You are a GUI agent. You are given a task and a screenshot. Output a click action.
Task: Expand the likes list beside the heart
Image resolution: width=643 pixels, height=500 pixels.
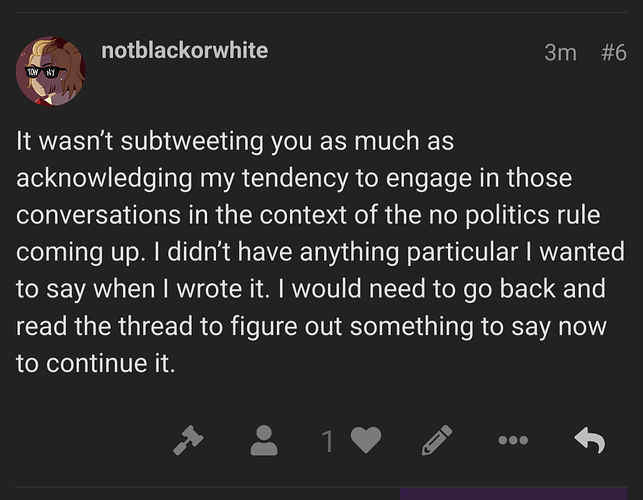pyautogui.click(x=328, y=441)
